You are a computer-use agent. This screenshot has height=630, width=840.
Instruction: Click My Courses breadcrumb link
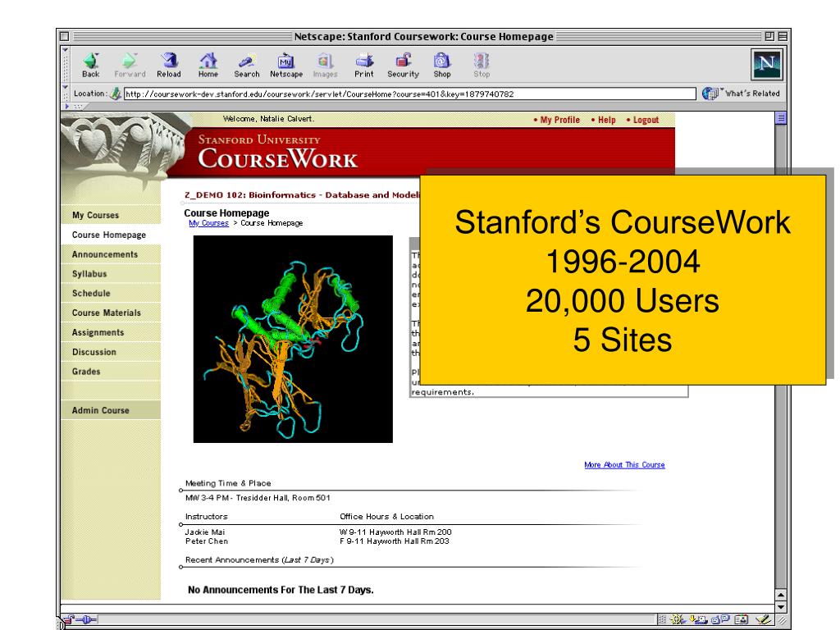point(208,223)
